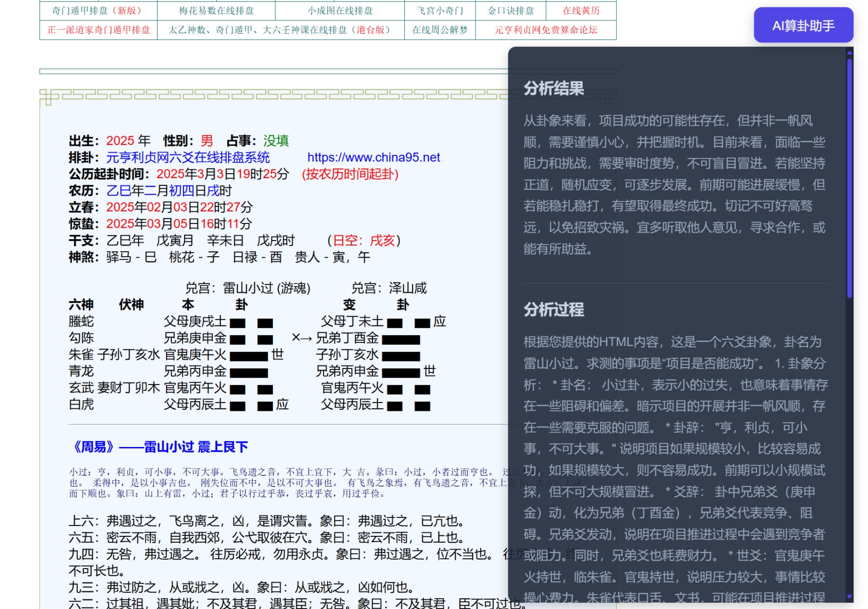
Task: Click the 白虎 row label
Action: tap(81, 404)
